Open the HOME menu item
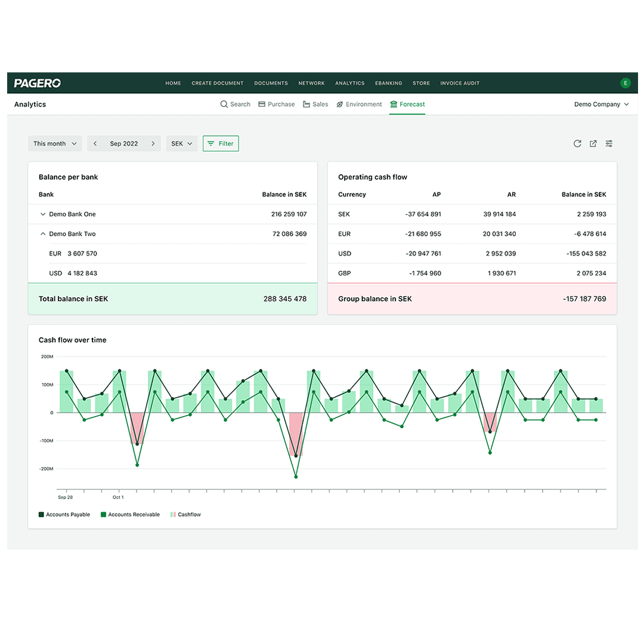This screenshot has width=644, height=644. (x=173, y=83)
